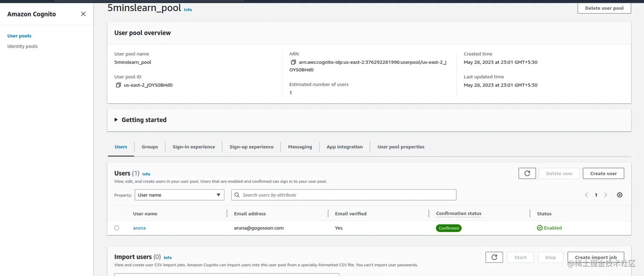Click the Last updated time value
This screenshot has height=276, width=644.
click(x=500, y=85)
